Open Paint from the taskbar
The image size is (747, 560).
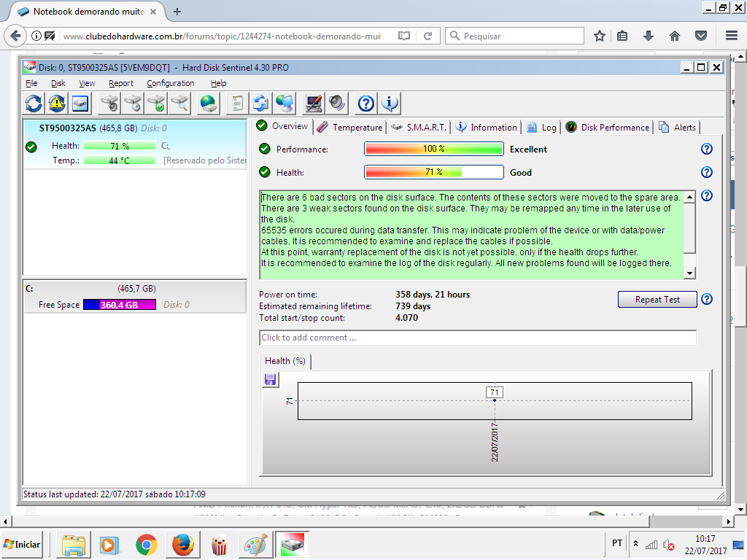click(x=256, y=545)
